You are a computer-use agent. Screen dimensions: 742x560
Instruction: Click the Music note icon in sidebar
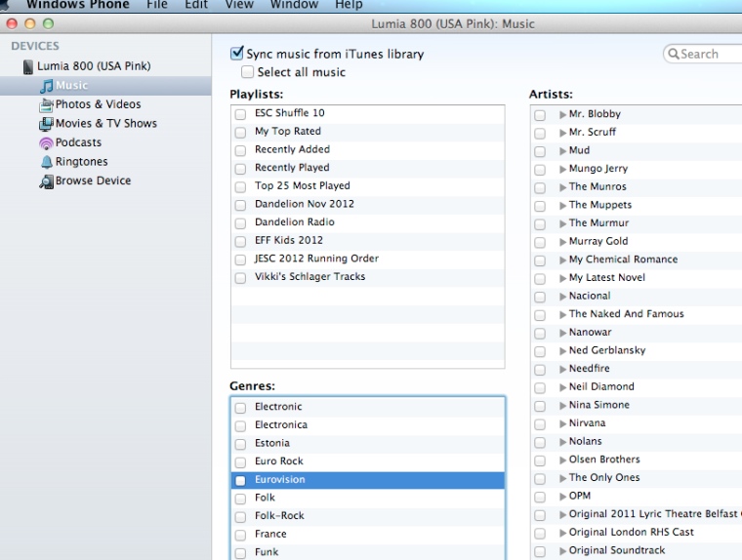click(x=47, y=86)
